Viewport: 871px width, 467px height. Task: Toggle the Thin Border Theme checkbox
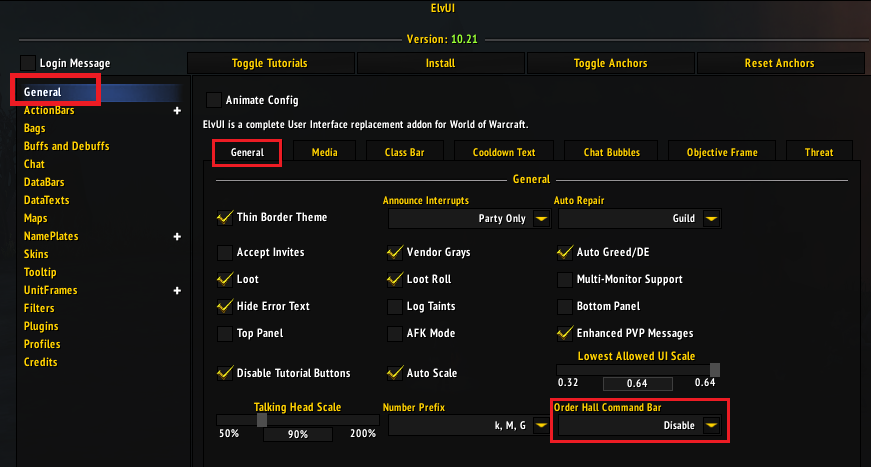coord(225,218)
